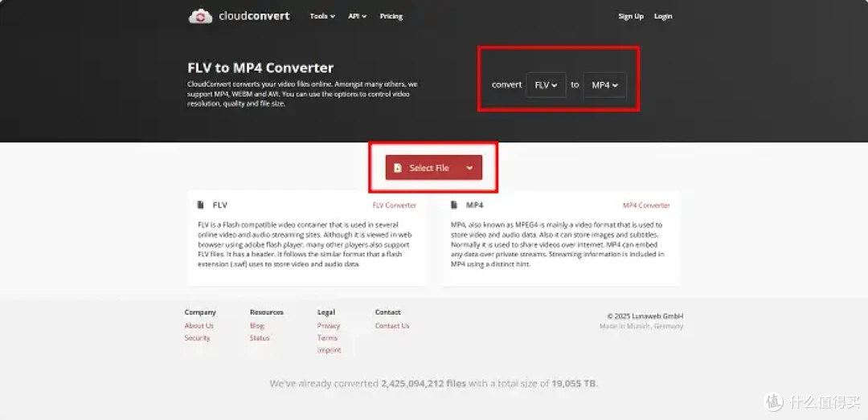Open the FLV source format dropdown
Viewport: 868px width, 420px height.
546,85
